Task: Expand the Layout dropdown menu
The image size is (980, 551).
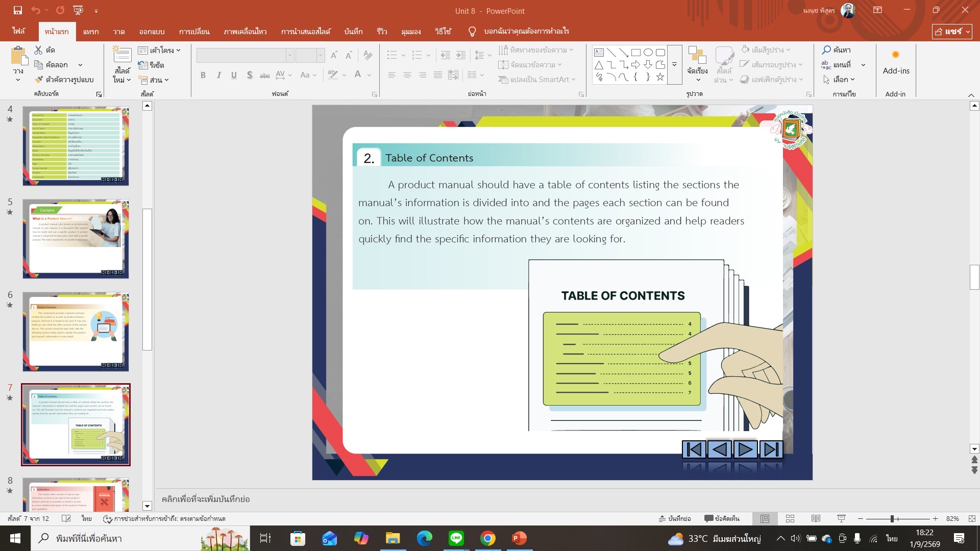Action: [x=159, y=50]
